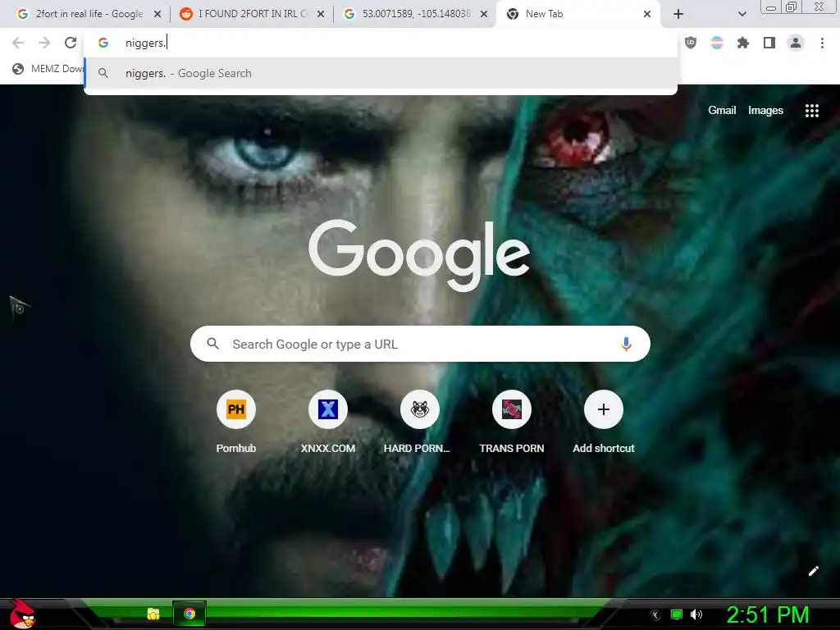
Task: Choose the Google Search suggestion row
Action: coord(381,73)
